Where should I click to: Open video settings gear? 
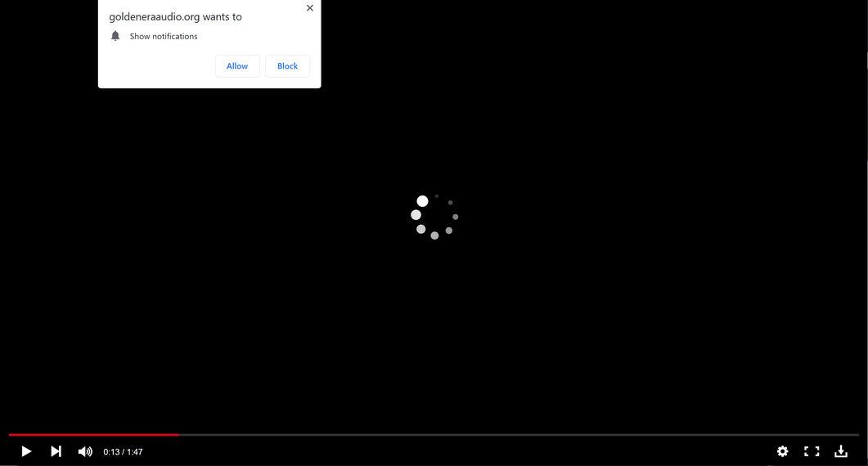(782, 451)
